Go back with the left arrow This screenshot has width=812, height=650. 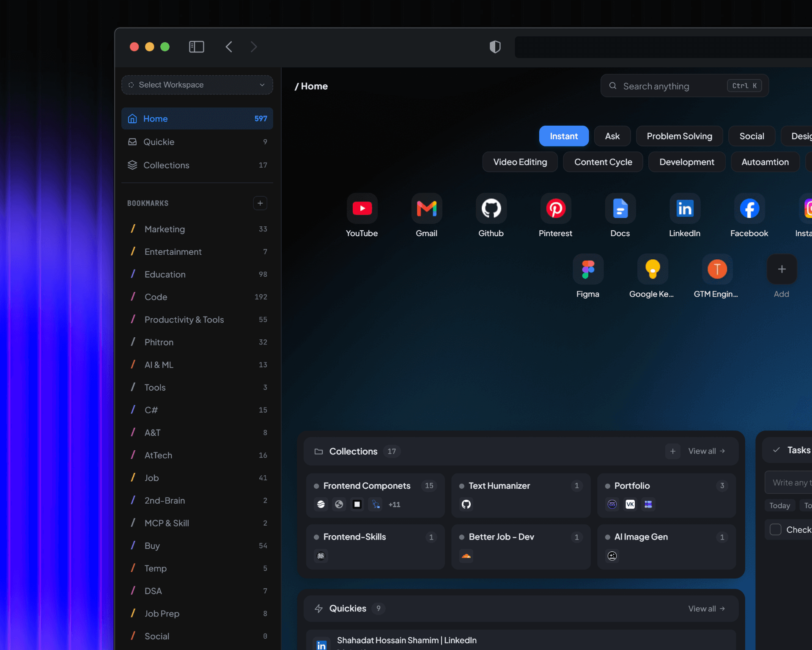click(229, 47)
